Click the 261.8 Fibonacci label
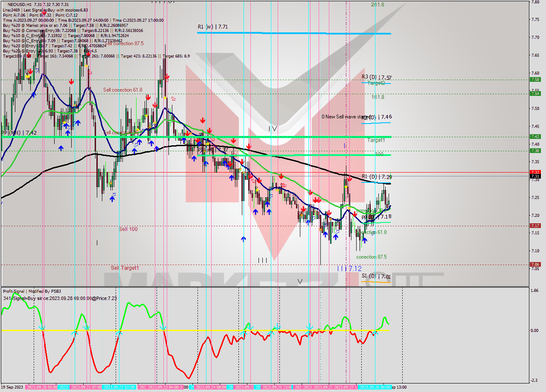Screen dimensions: 546x392 378,5
